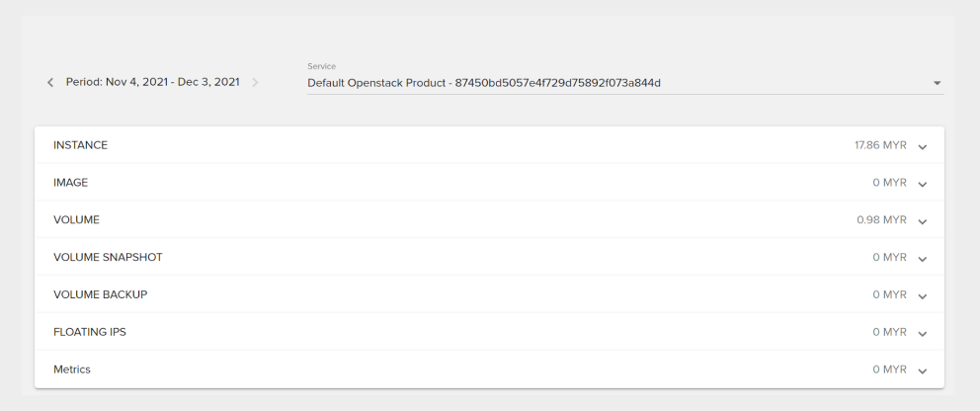Viewport: 980px width, 411px height.
Task: Click the VOLUME BACKUP row label
Action: click(100, 294)
